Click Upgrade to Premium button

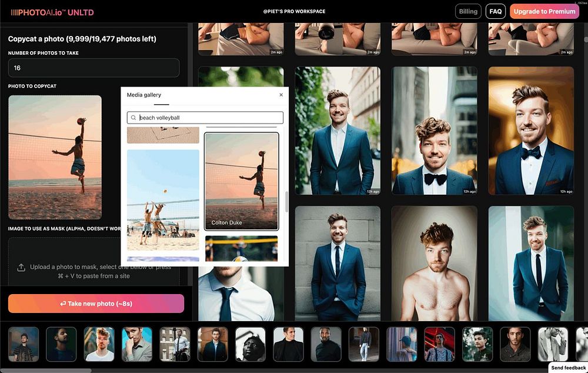pyautogui.click(x=544, y=11)
